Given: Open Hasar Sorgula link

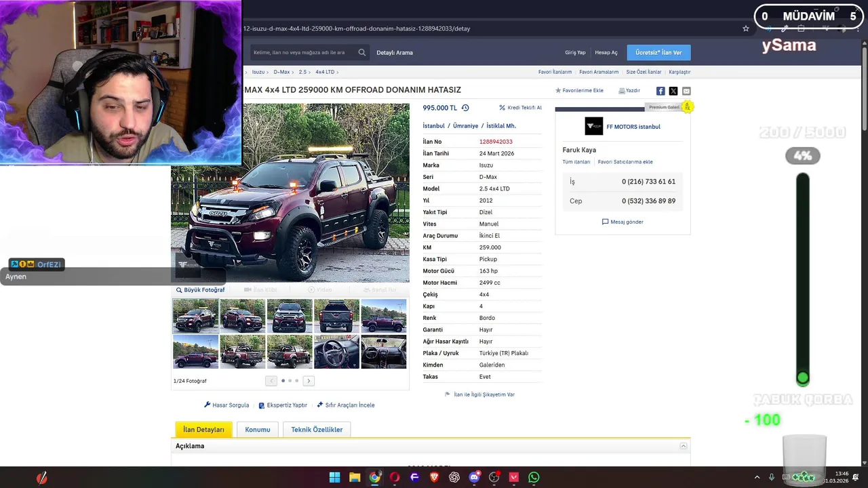Looking at the screenshot, I should click(226, 405).
